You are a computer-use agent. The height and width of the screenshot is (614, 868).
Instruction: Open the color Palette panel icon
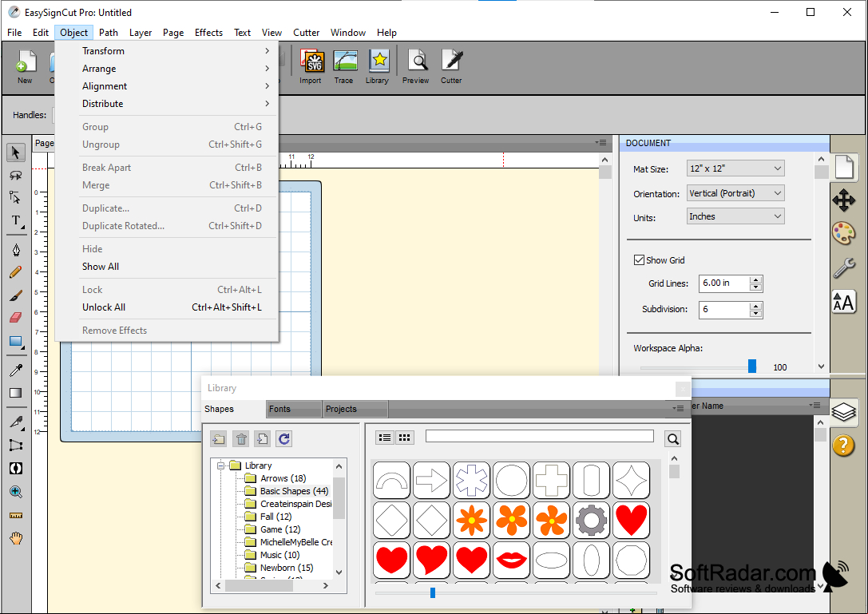pos(843,233)
